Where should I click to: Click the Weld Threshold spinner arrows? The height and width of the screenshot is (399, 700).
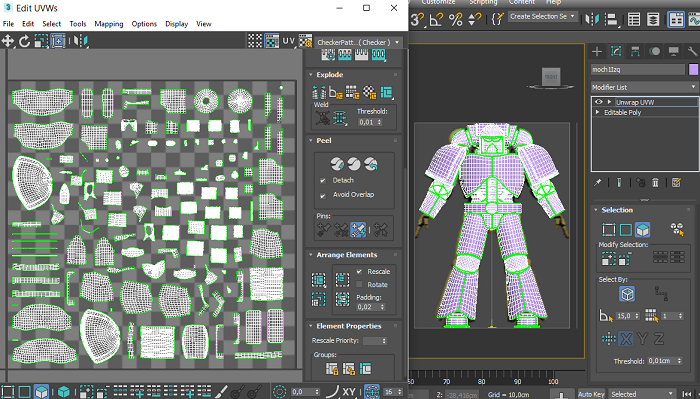click(x=380, y=122)
